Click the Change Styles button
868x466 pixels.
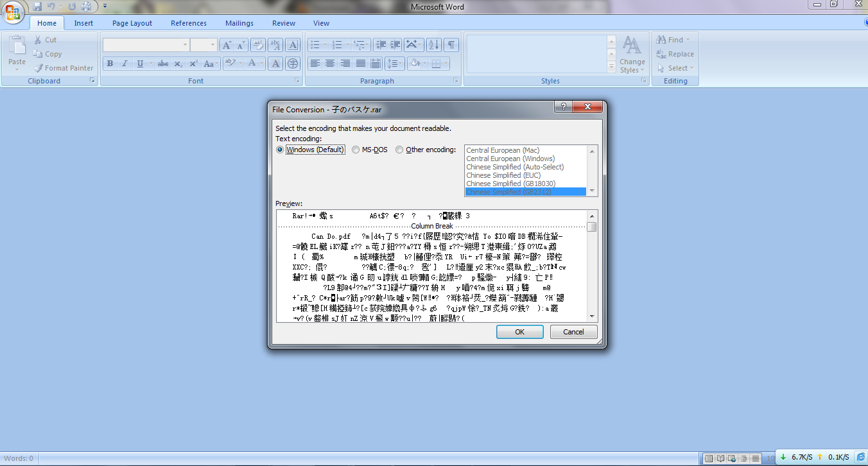click(x=632, y=55)
